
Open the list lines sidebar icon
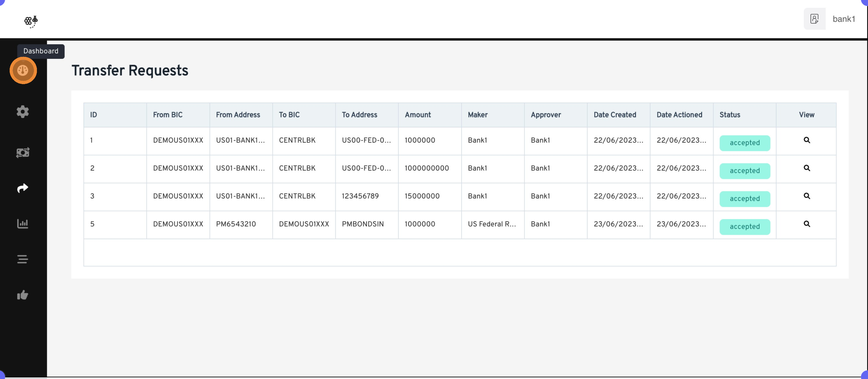click(x=23, y=259)
